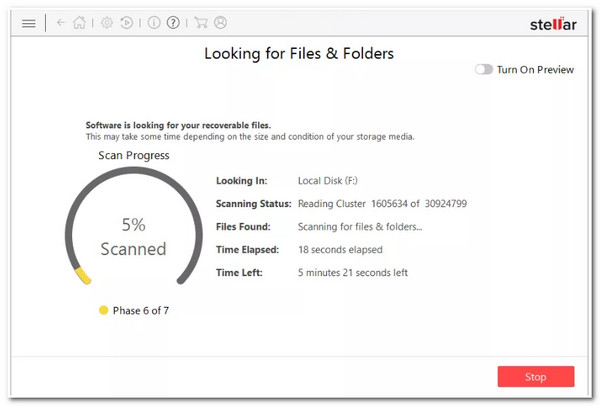Click the Reading Cluster scanning status text
This screenshot has width=600, height=406.
tap(382, 204)
